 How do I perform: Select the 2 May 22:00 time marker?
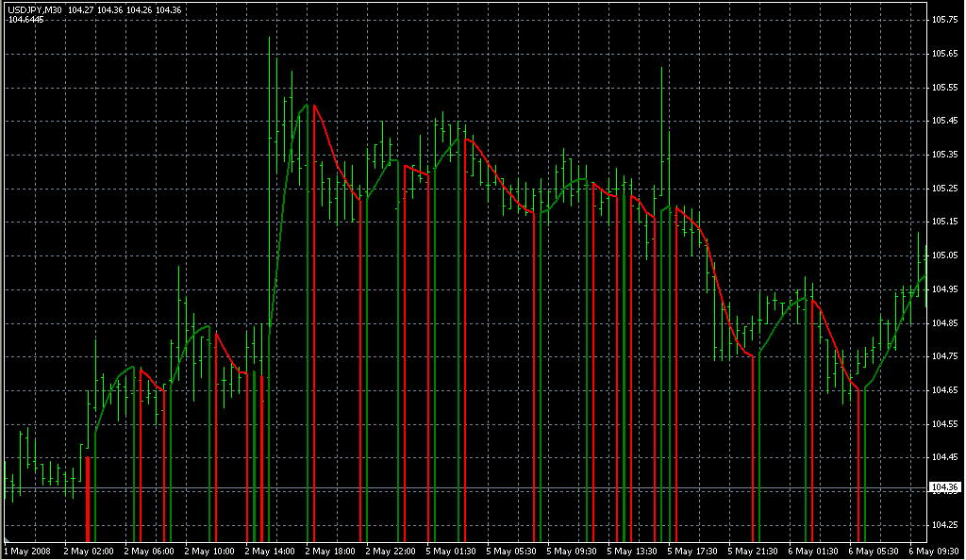tap(391, 551)
